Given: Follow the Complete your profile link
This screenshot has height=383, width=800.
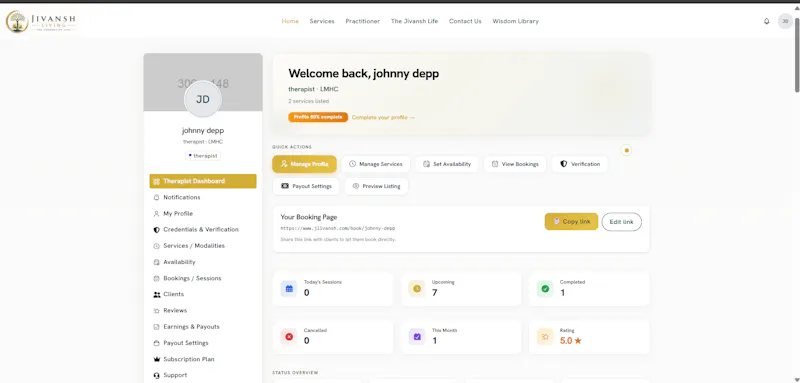Looking at the screenshot, I should [383, 117].
